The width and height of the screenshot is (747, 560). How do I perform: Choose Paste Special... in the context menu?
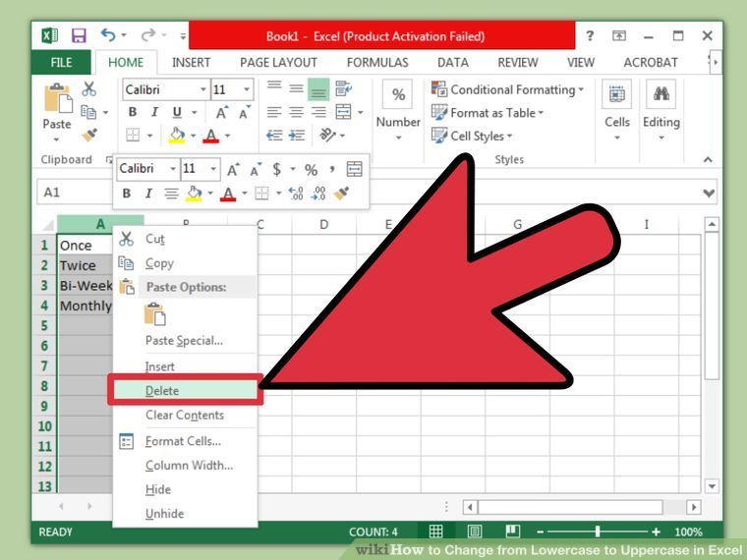186,341
